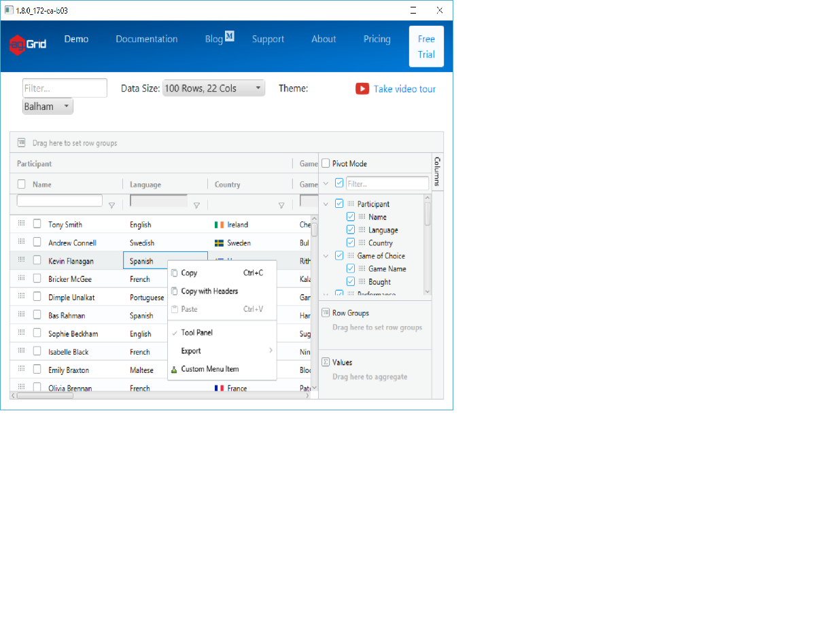Select Copy with Headers from context menu
817x644 pixels.
[x=209, y=291]
